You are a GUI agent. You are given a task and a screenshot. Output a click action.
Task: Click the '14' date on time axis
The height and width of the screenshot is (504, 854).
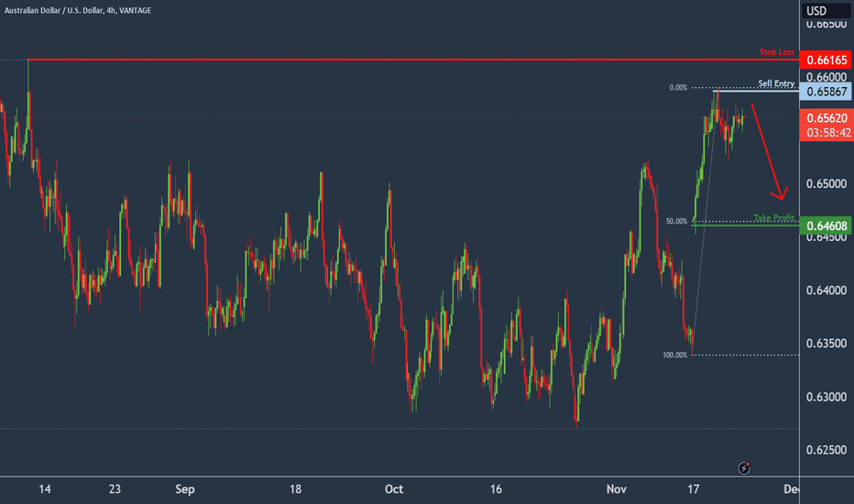tap(45, 489)
